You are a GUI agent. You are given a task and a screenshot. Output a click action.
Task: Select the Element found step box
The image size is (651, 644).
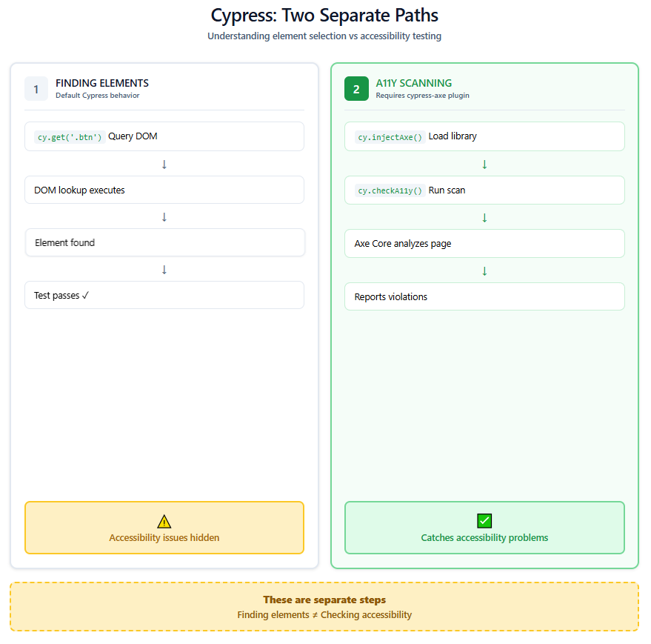164,242
